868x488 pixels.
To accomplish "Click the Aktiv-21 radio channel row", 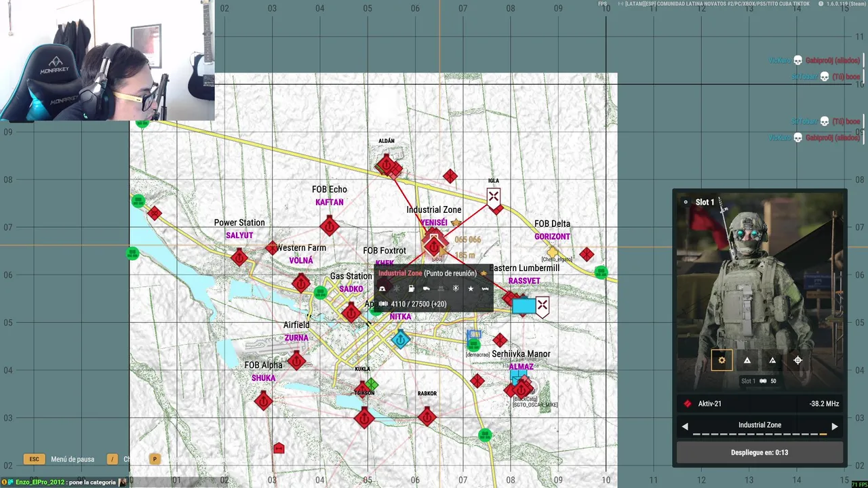I will pos(759,403).
